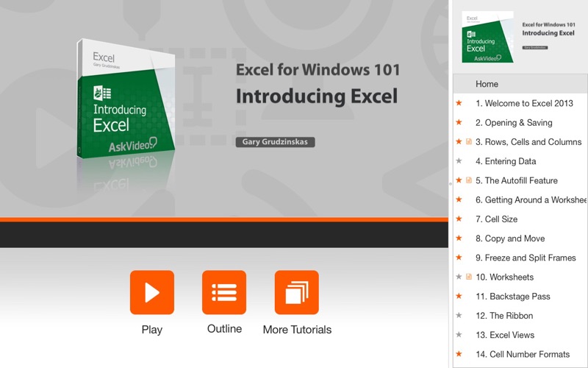
Task: Click the sidebar course thumbnail image
Action: click(x=487, y=37)
